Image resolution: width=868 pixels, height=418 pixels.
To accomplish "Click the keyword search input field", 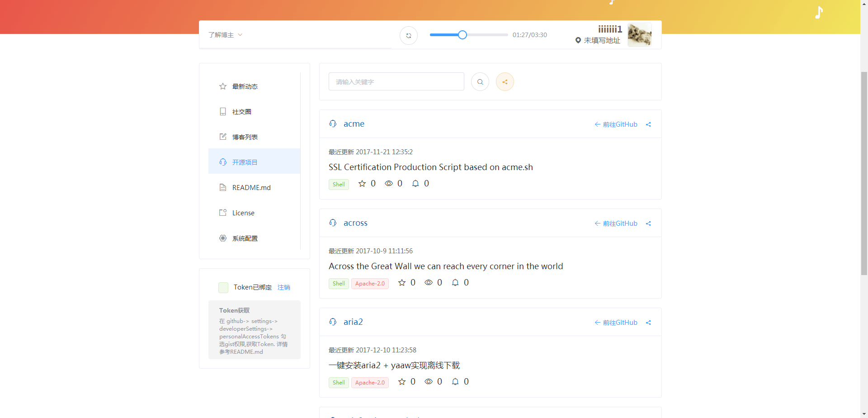I will pos(396,82).
